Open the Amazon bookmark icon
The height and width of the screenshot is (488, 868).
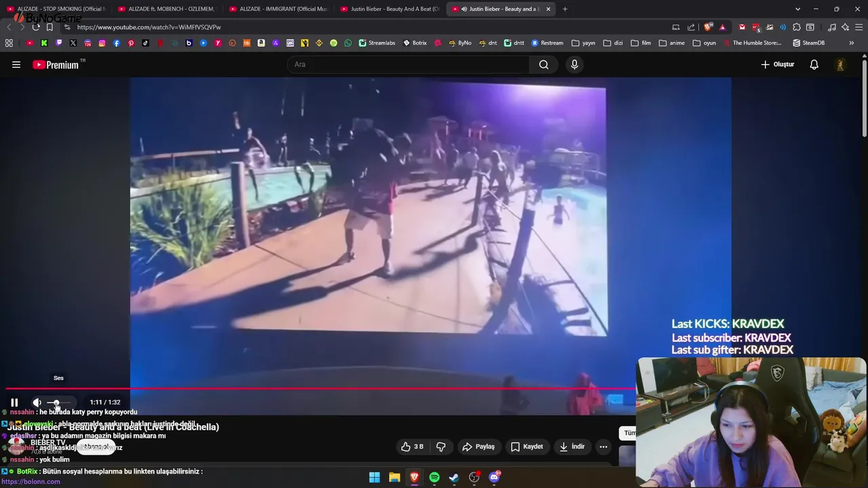[261, 43]
